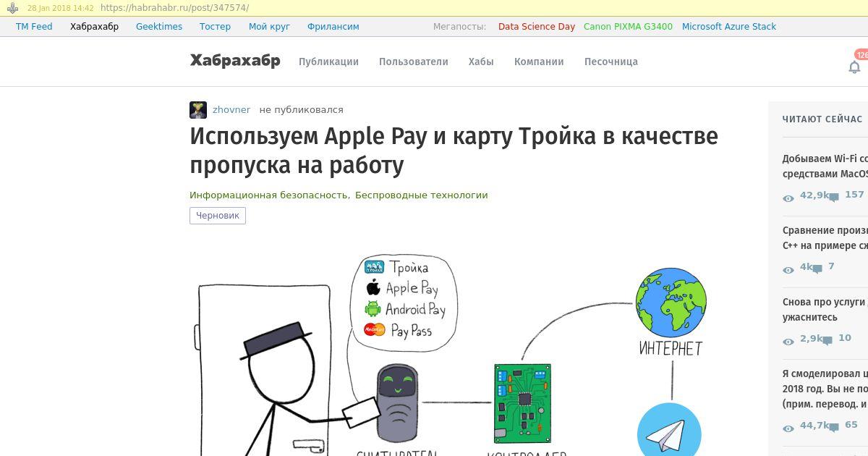The image size is (868, 456).
Task: Open Фрилансим link
Action: tap(333, 26)
